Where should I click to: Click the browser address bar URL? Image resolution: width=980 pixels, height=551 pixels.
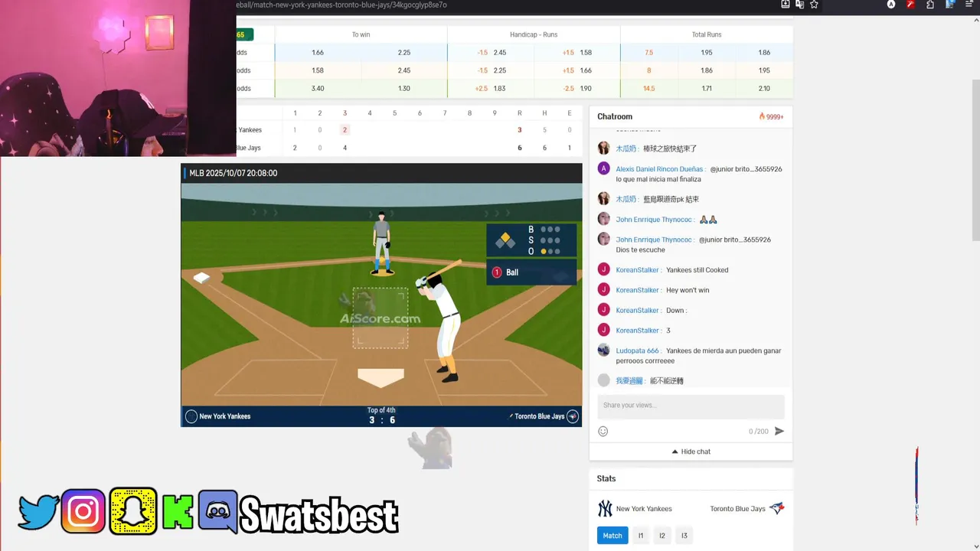click(x=342, y=5)
